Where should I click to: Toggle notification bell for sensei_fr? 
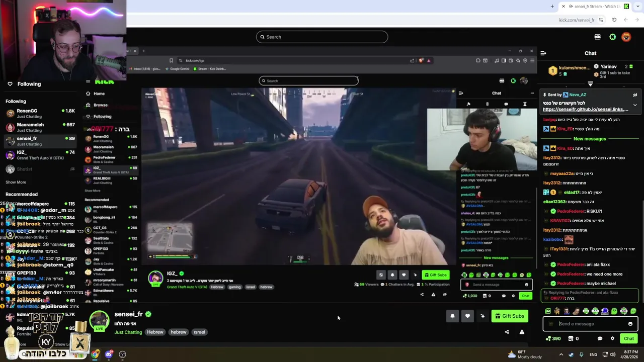[452, 316]
